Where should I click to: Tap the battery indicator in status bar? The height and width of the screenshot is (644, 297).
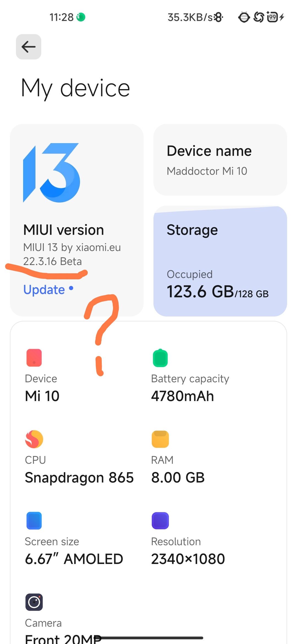[x=273, y=17]
